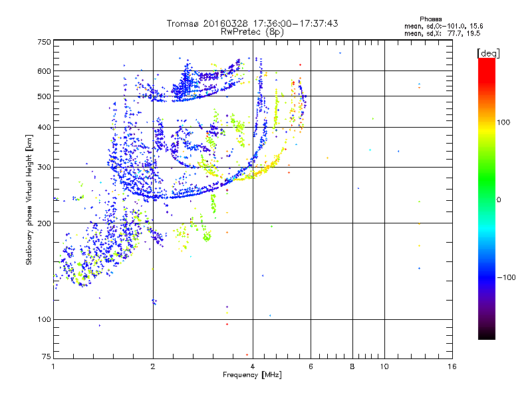
Task: Click the 'RwPretec (8p)' subtitle
Action: click(x=252, y=32)
